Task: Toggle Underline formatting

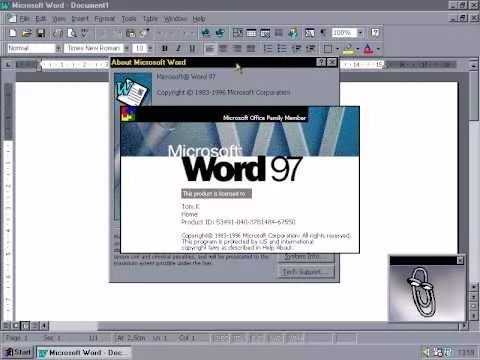Action: pos(192,49)
